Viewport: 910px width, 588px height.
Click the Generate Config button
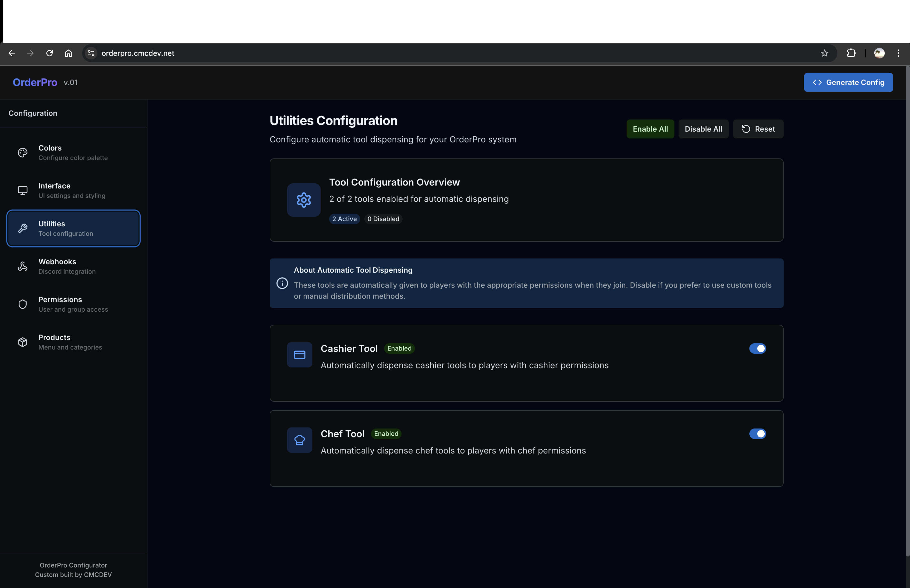point(848,82)
